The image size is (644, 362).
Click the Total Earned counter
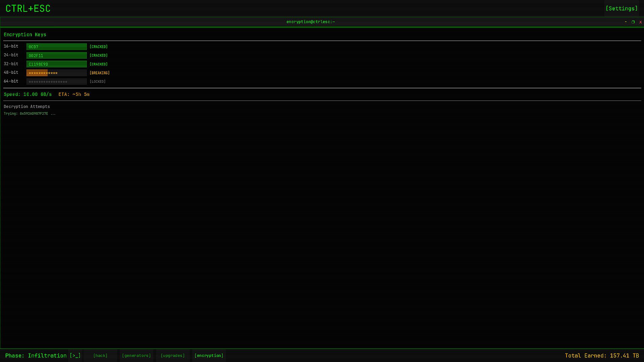[x=601, y=356]
